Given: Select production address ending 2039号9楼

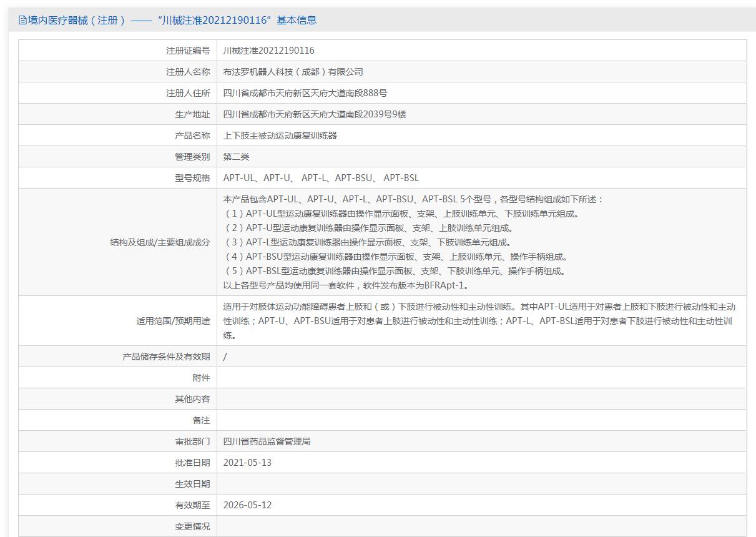Looking at the screenshot, I should (315, 114).
